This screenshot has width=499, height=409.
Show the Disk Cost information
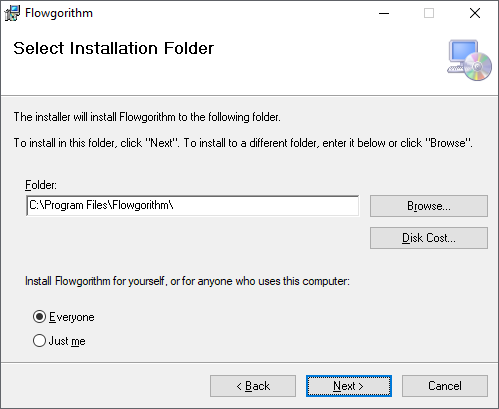[x=429, y=238]
